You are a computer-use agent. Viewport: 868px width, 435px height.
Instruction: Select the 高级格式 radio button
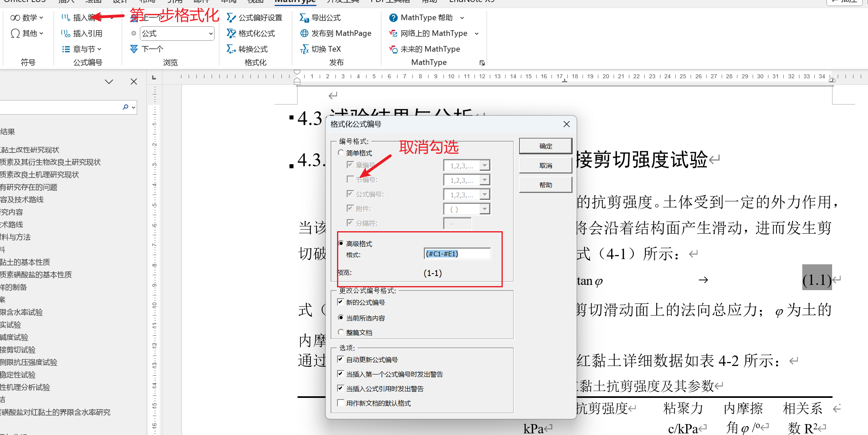click(x=341, y=243)
